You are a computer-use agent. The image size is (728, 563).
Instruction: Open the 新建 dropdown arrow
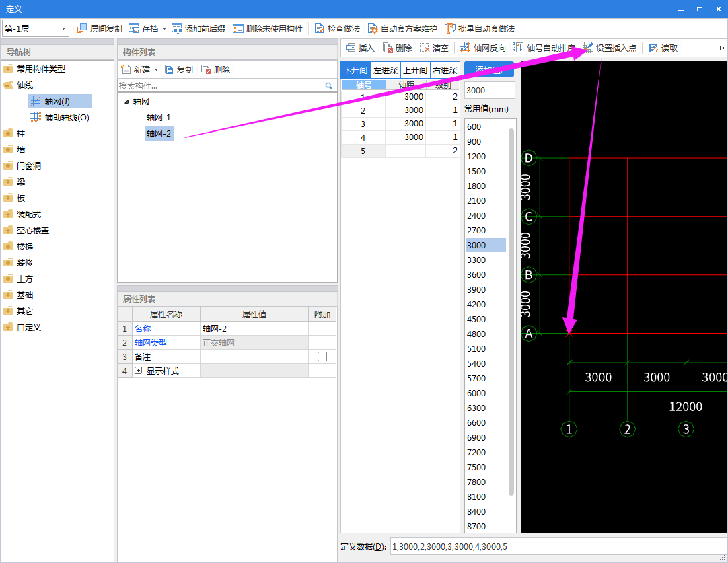[x=157, y=70]
